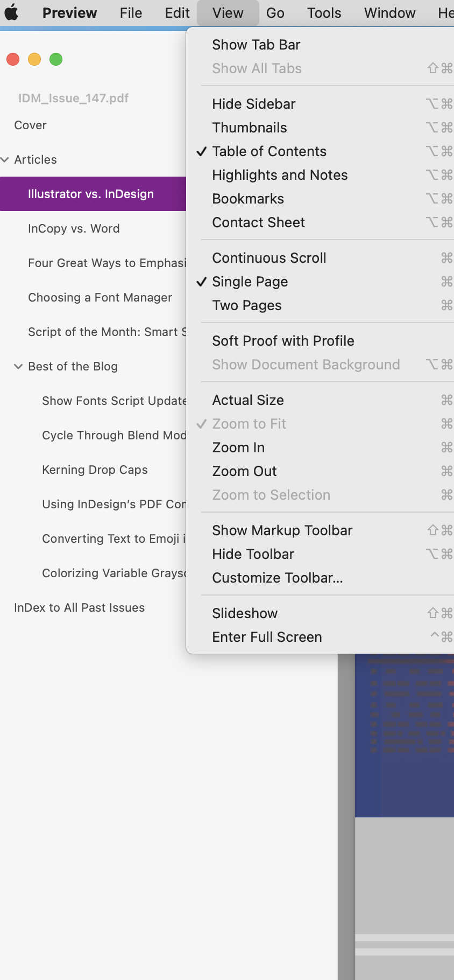
Task: Uncheck Table of Contents in View menu
Action: (x=269, y=151)
